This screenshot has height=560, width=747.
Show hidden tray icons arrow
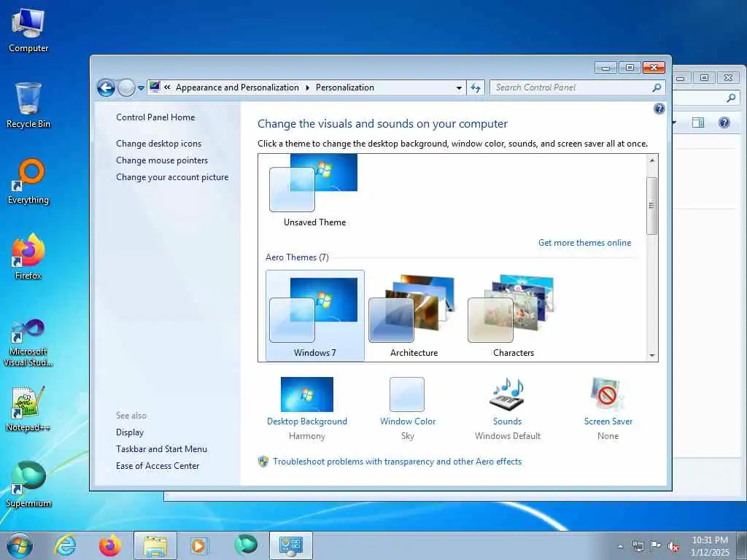[620, 547]
